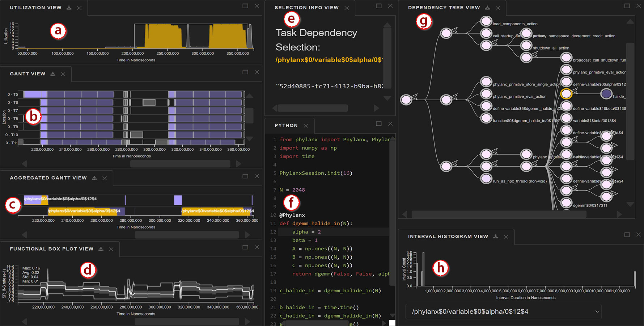Click the Gantt View horizontal scrollbar thumb
Viewport: 644px width, 326px height.
[x=180, y=164]
